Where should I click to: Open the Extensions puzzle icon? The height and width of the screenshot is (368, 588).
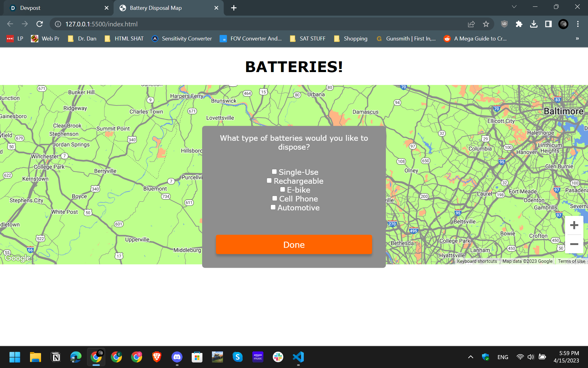(x=519, y=24)
